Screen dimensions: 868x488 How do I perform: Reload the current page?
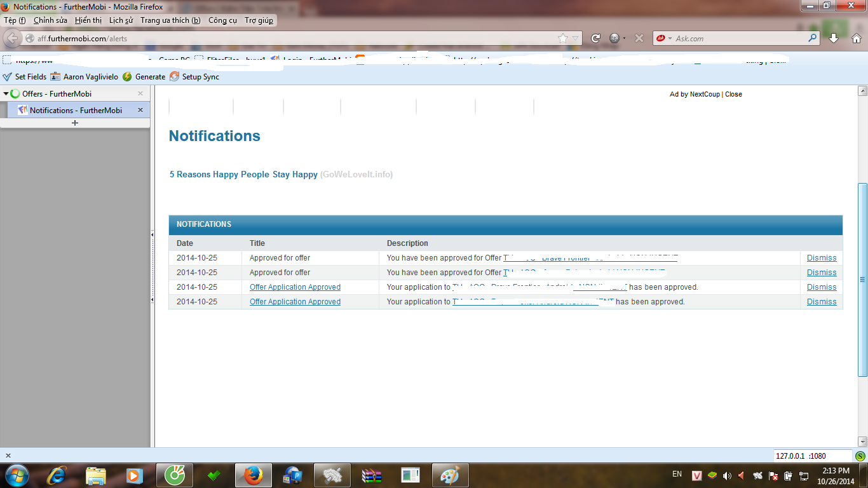595,38
